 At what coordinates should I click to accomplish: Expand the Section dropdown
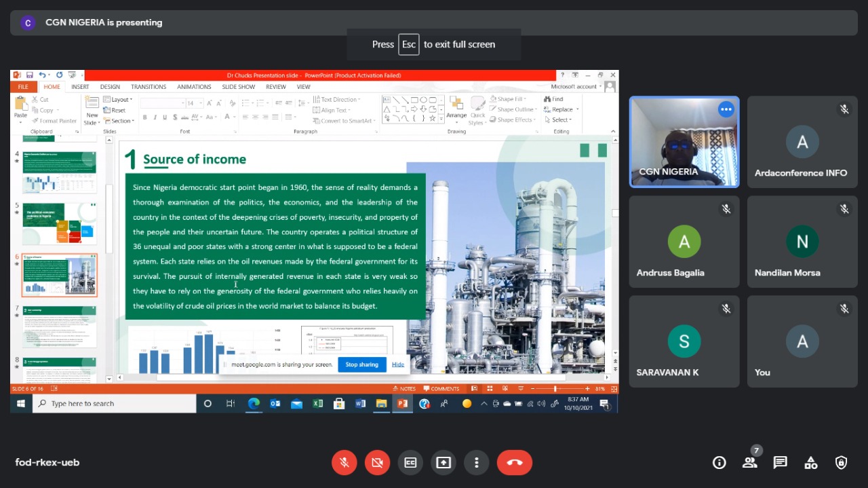pyautogui.click(x=119, y=121)
